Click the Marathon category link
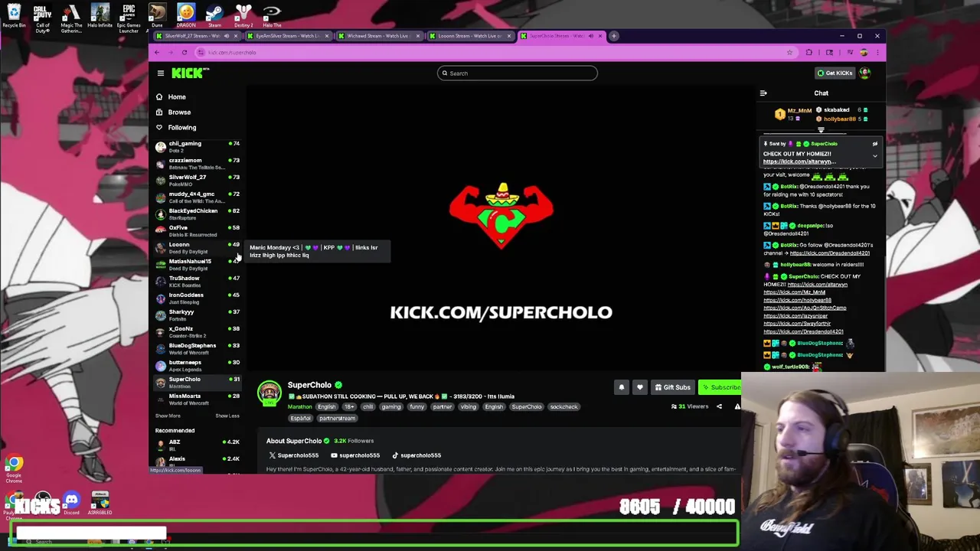The width and height of the screenshot is (980, 551). (299, 407)
